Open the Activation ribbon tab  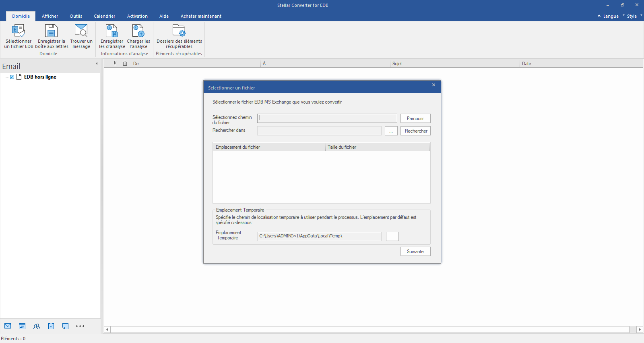pyautogui.click(x=137, y=16)
